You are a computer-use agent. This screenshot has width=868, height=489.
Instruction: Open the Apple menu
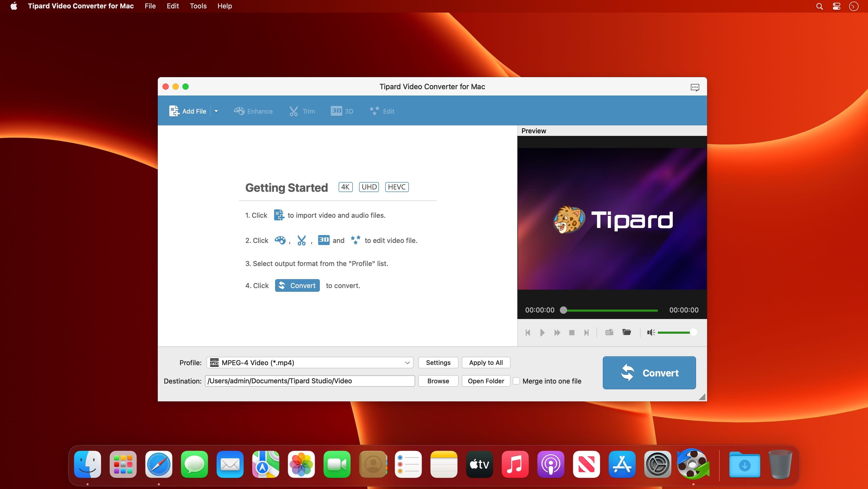pos(14,6)
